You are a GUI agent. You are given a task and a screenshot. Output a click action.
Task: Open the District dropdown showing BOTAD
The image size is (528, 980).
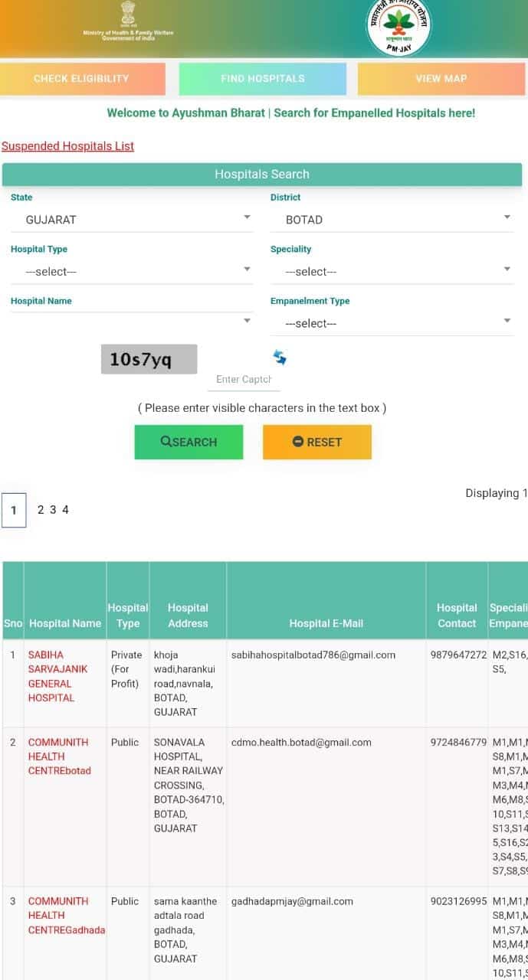tap(392, 220)
